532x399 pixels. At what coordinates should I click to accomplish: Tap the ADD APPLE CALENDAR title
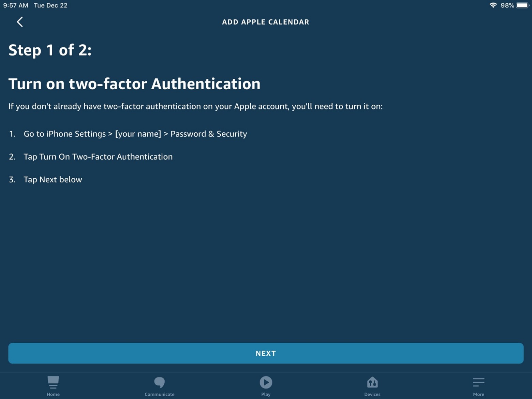pos(266,22)
